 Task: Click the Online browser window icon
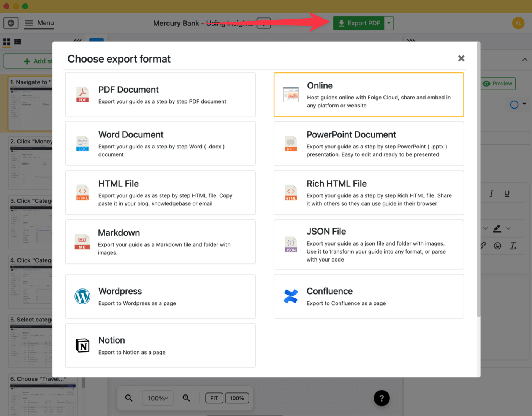291,95
